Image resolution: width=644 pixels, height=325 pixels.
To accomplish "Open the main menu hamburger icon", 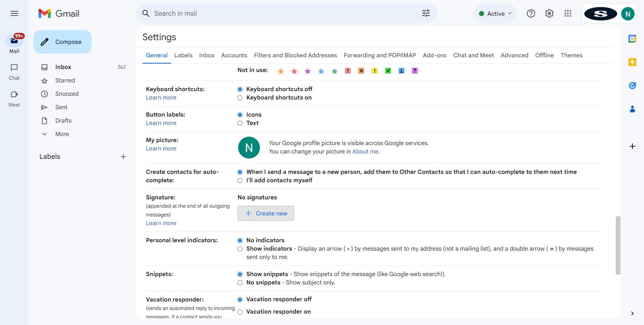I will [x=14, y=13].
